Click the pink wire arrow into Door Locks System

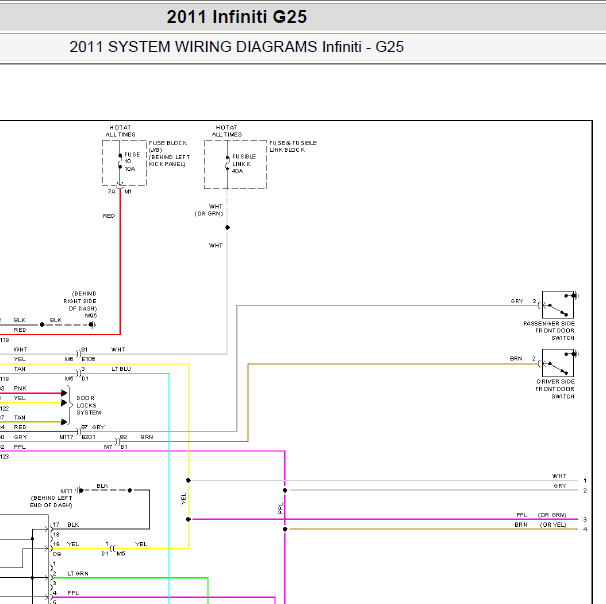point(64,393)
